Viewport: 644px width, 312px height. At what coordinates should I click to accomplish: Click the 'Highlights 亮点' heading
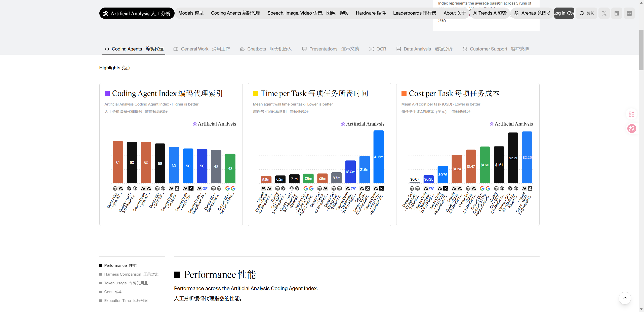[115, 68]
